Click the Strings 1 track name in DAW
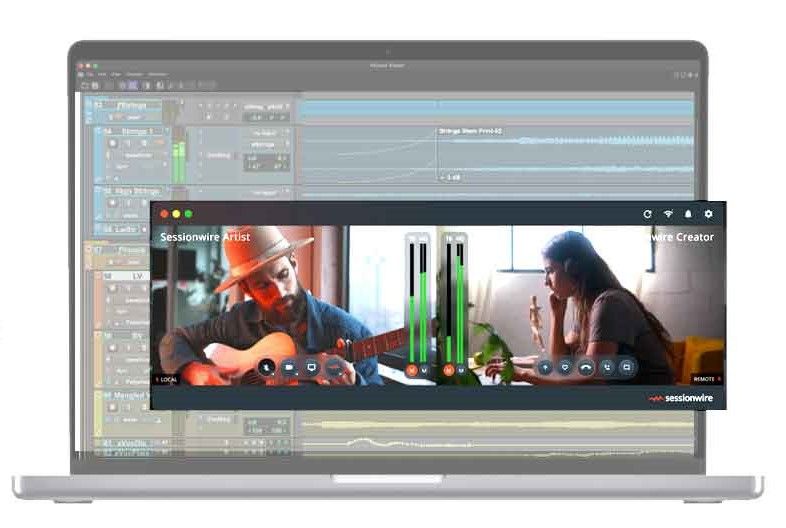 click(x=137, y=131)
